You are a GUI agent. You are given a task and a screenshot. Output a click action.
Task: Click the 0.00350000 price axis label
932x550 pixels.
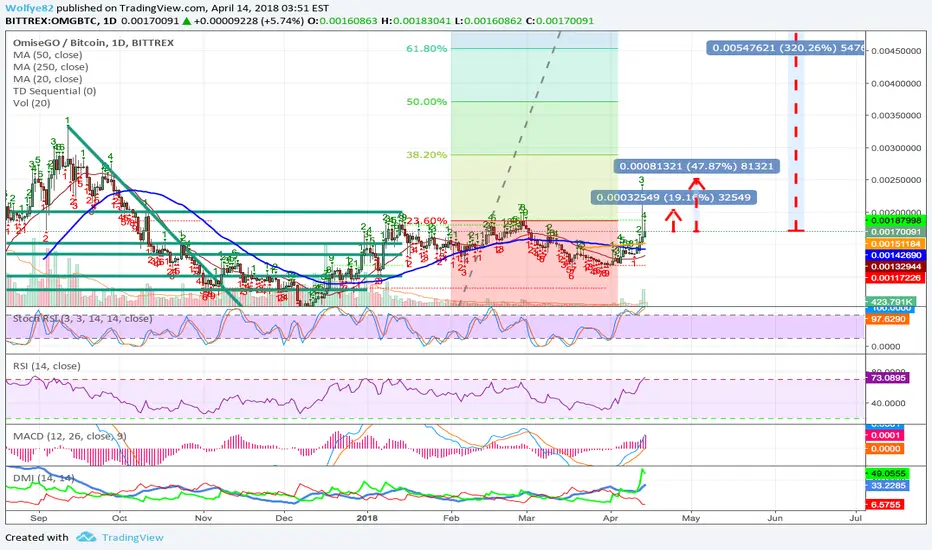(896, 115)
